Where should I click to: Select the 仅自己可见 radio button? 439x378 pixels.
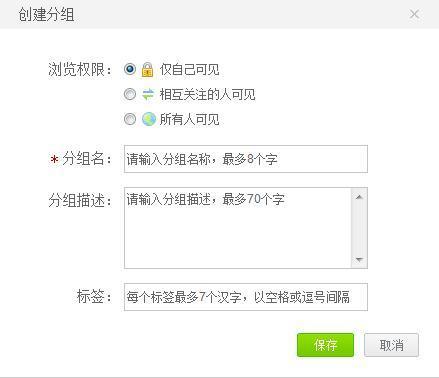[130, 69]
